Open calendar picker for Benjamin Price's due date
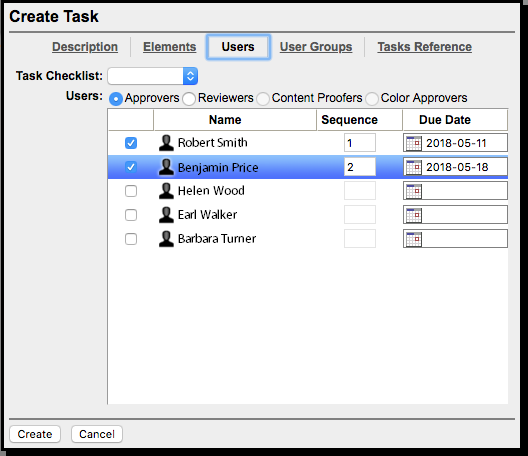 tap(414, 167)
